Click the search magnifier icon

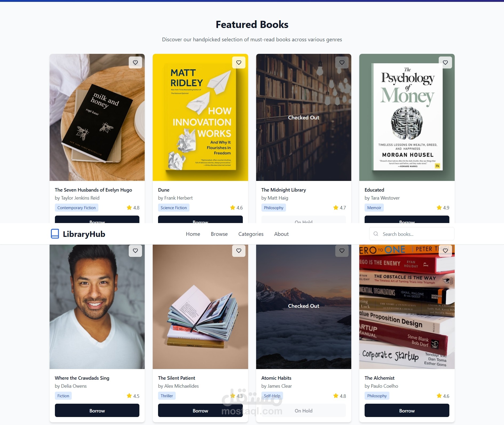[x=376, y=234]
